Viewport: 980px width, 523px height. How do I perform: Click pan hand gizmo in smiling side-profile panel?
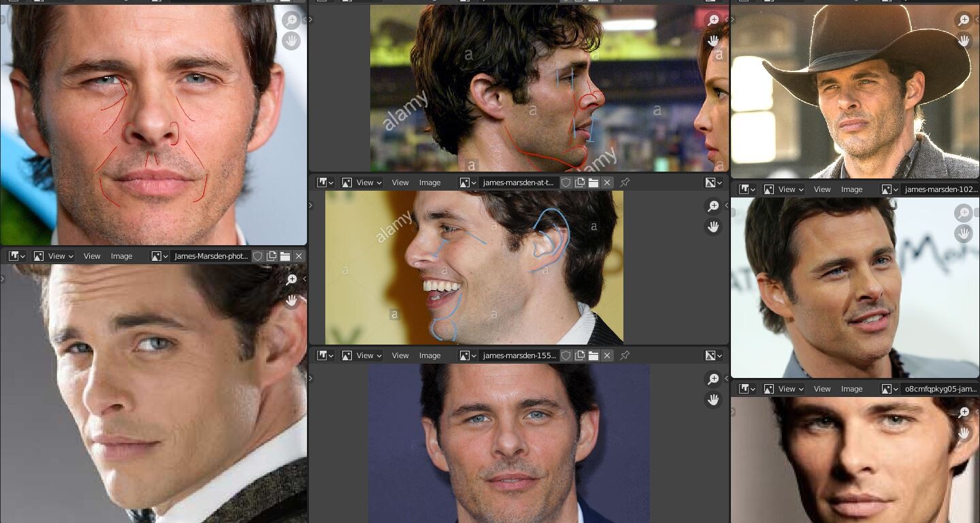pyautogui.click(x=713, y=227)
